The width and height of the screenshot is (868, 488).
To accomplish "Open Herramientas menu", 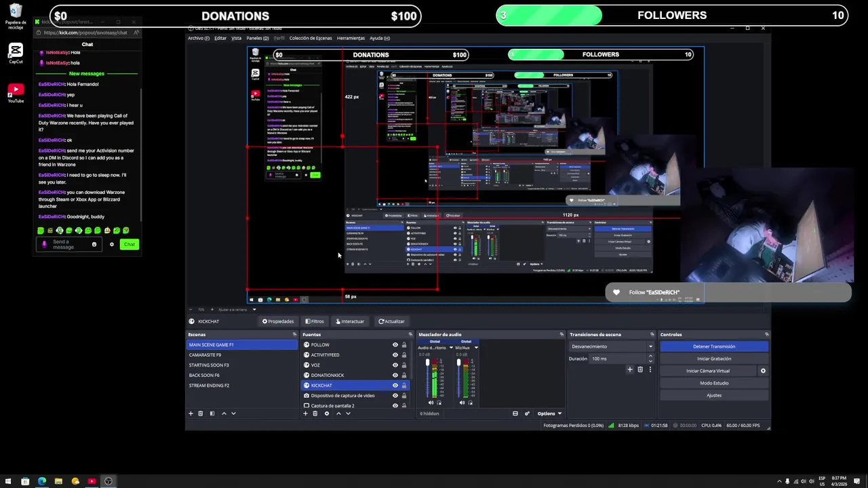I will click(x=351, y=38).
